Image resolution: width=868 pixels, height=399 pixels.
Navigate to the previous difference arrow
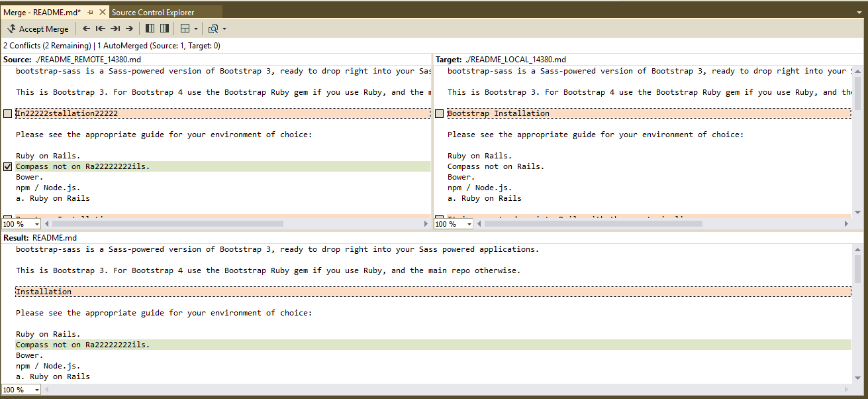pos(85,28)
